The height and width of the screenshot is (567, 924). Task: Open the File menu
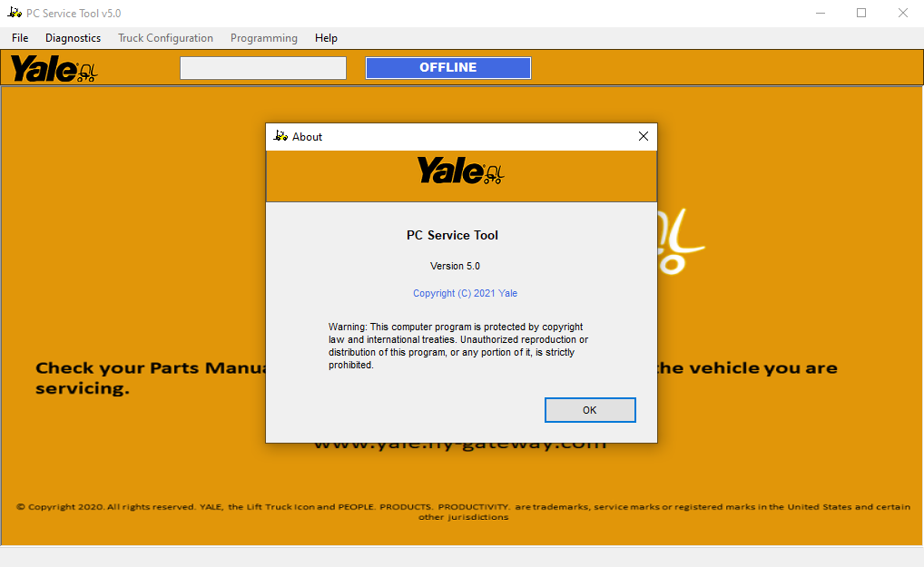pyautogui.click(x=20, y=38)
